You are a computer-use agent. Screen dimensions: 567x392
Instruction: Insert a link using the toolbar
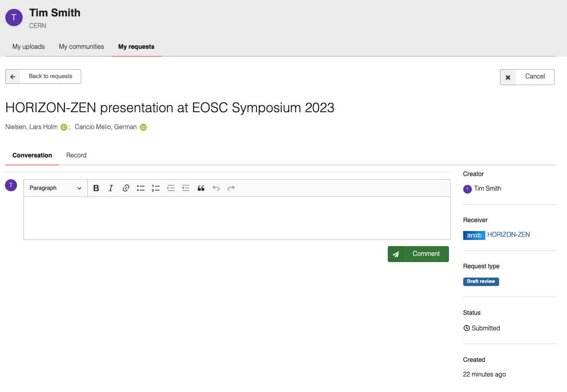pos(126,188)
